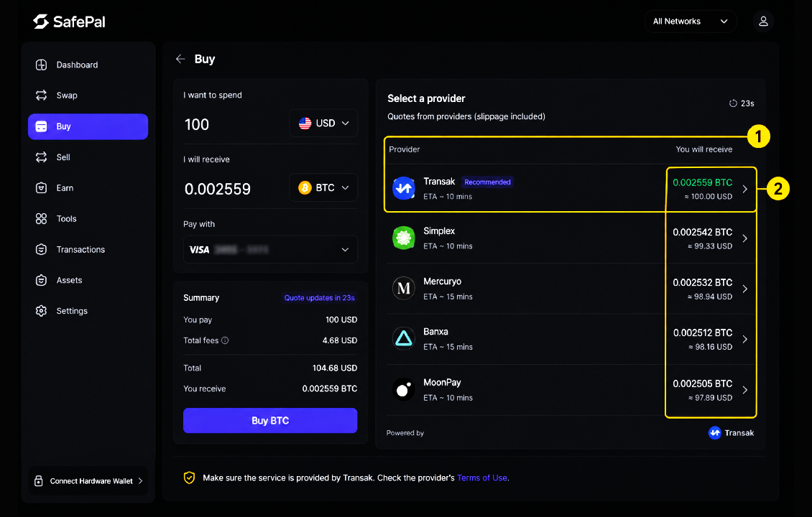812x517 pixels.
Task: Click the Buy BTC button
Action: click(x=270, y=420)
